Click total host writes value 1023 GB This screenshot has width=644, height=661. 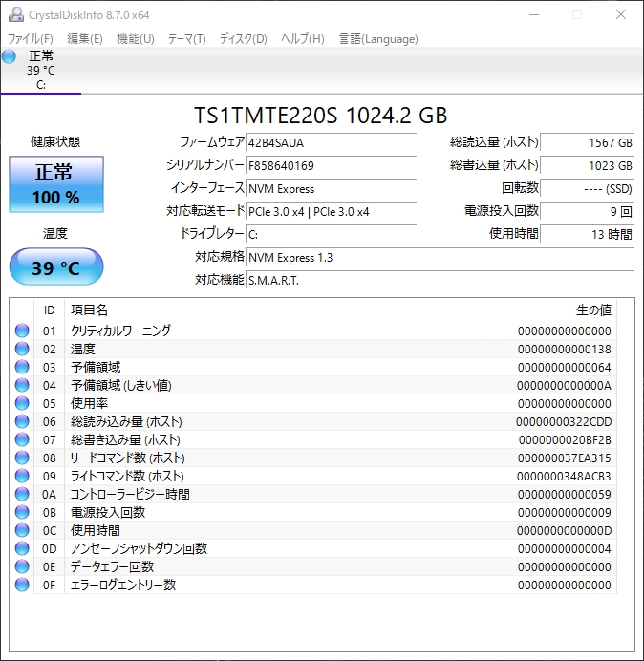[x=587, y=165]
